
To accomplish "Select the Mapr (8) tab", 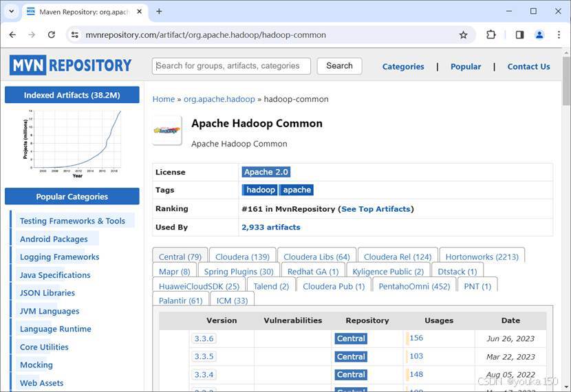I will pos(175,272).
